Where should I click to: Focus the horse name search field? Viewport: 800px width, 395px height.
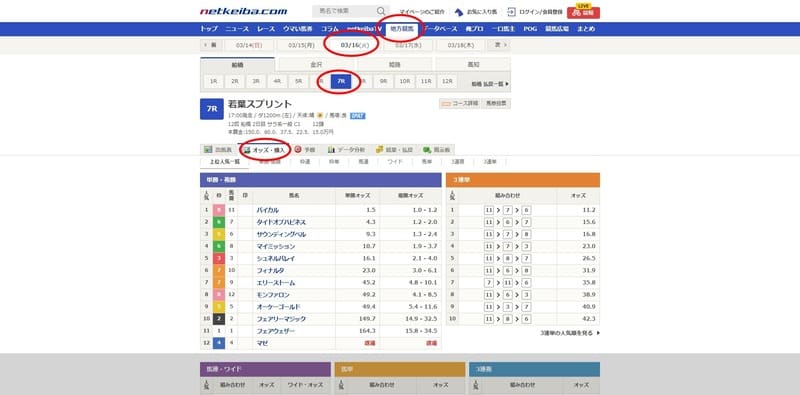coord(345,11)
